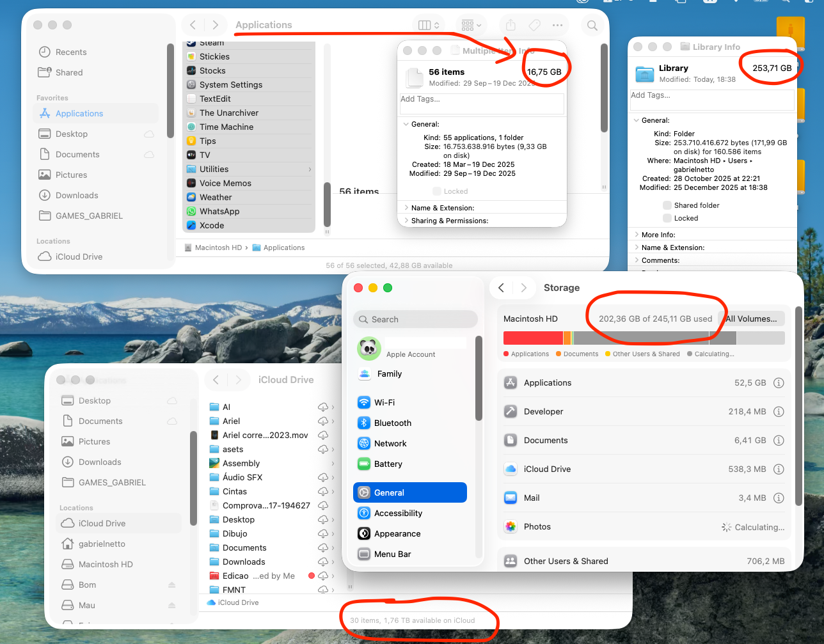Toggle the Shared folder checkbox in Library Info
824x644 pixels.
tap(667, 205)
